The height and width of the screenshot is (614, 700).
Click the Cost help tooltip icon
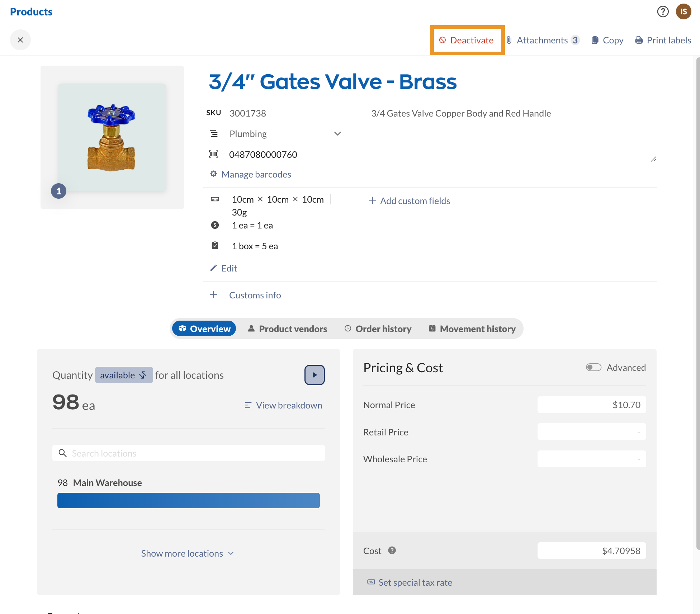(x=392, y=551)
